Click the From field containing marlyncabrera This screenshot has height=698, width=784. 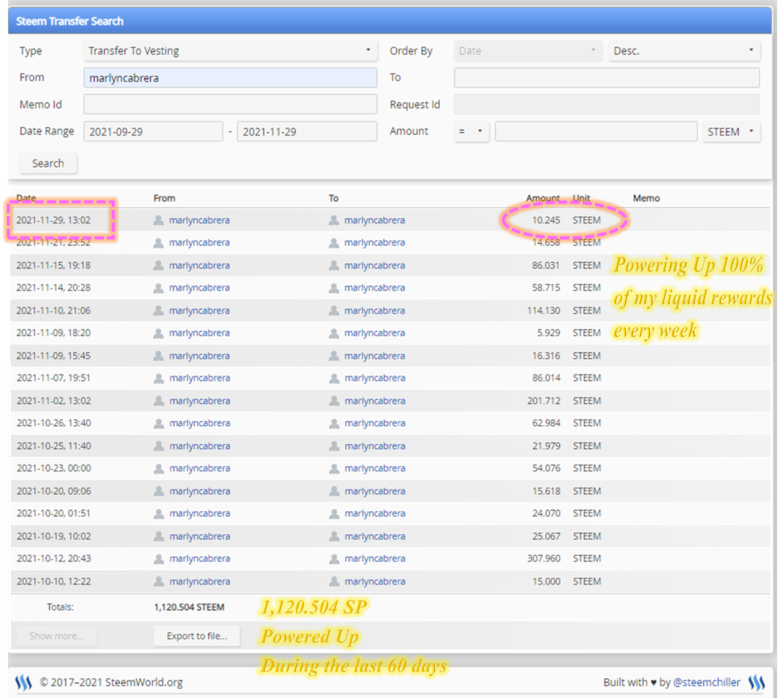(x=230, y=78)
